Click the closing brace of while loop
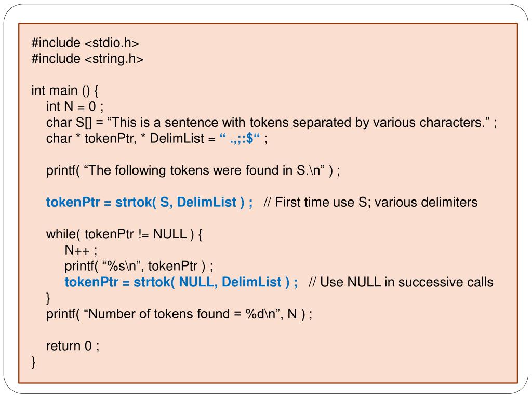The height and width of the screenshot is (399, 532). pyautogui.click(x=48, y=298)
